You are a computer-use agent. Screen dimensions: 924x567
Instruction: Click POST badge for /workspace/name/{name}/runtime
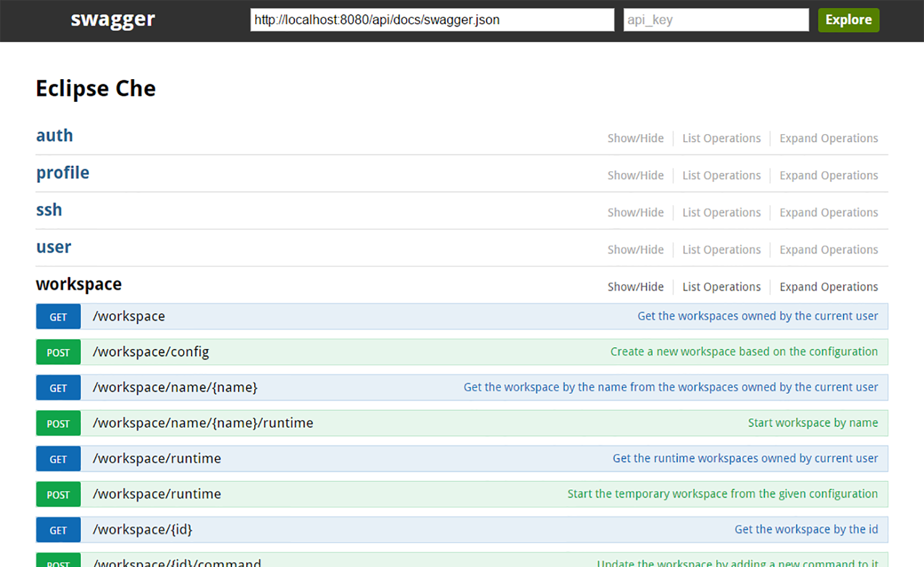click(58, 424)
